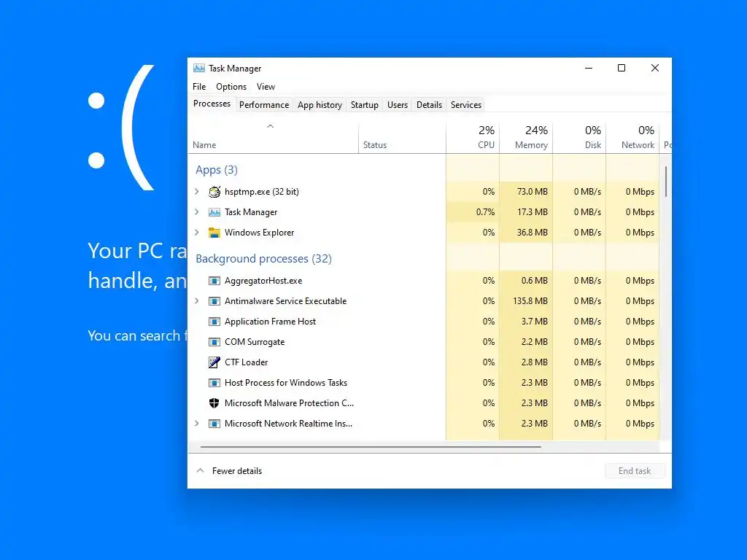Click the vertical scrollbar thumb
The width and height of the screenshot is (747, 560).
665,182
